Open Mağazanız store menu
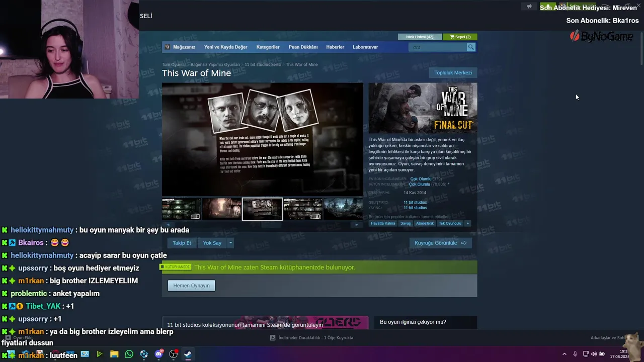Image resolution: width=644 pixels, height=362 pixels. coord(184,47)
